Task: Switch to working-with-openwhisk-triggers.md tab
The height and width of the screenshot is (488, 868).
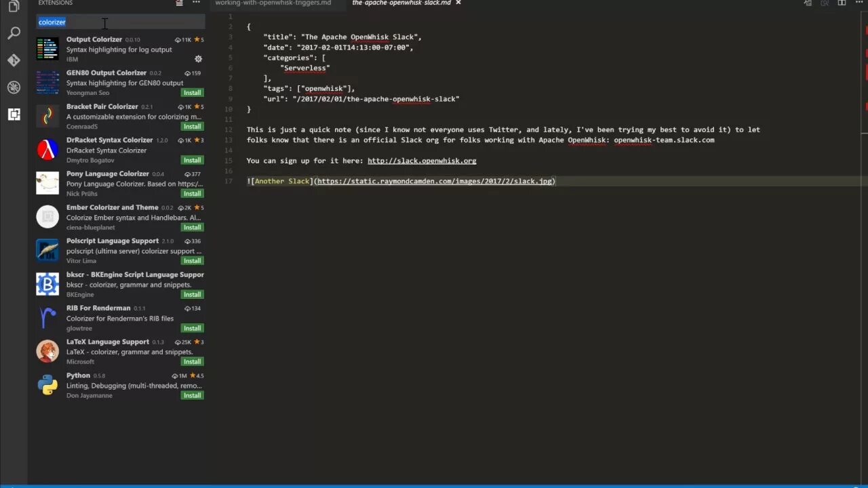Action: point(273,3)
